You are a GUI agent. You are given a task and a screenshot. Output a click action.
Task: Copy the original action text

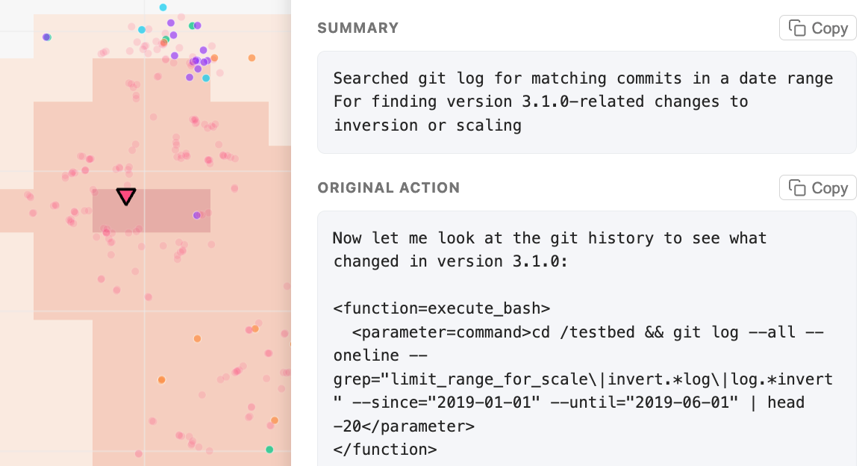click(x=817, y=188)
